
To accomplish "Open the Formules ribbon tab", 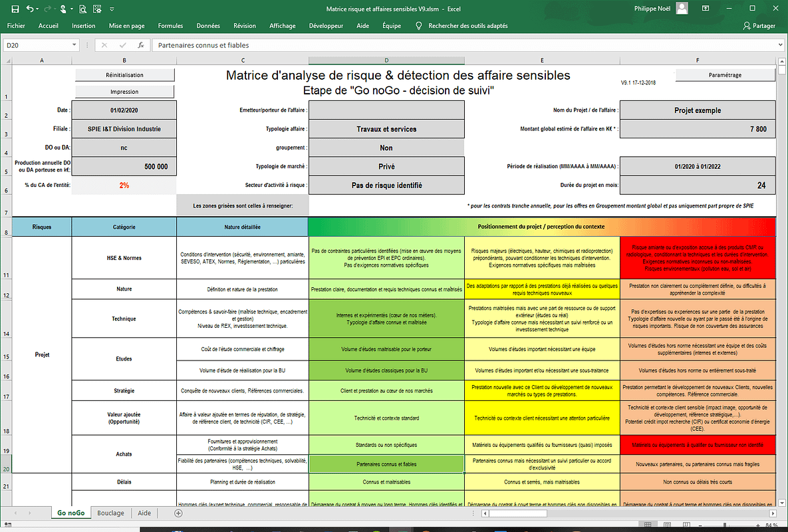I will [170, 26].
